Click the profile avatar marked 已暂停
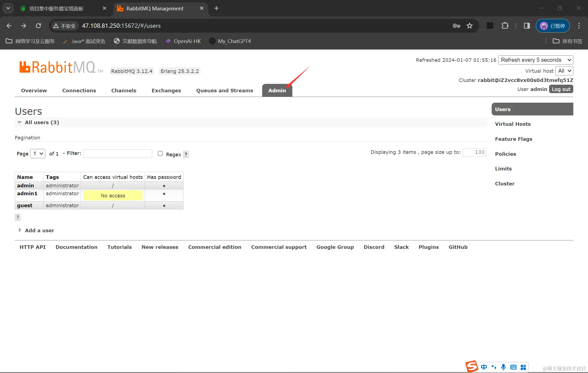The image size is (588, 373). click(553, 26)
